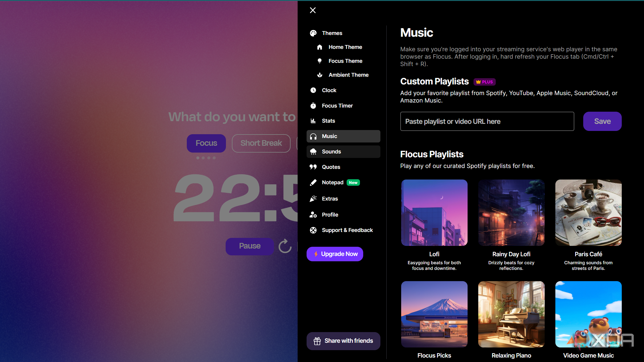Go to Focus Timer settings
Viewport: 644px width, 362px height.
point(337,106)
